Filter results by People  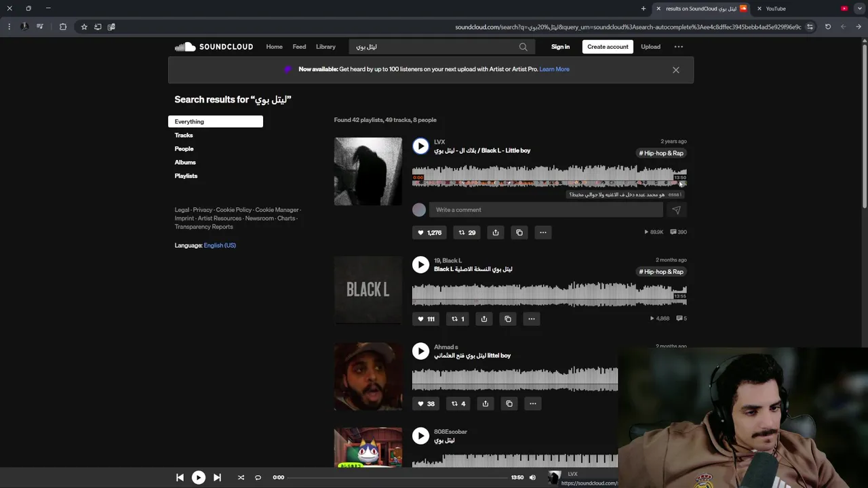[184, 148]
